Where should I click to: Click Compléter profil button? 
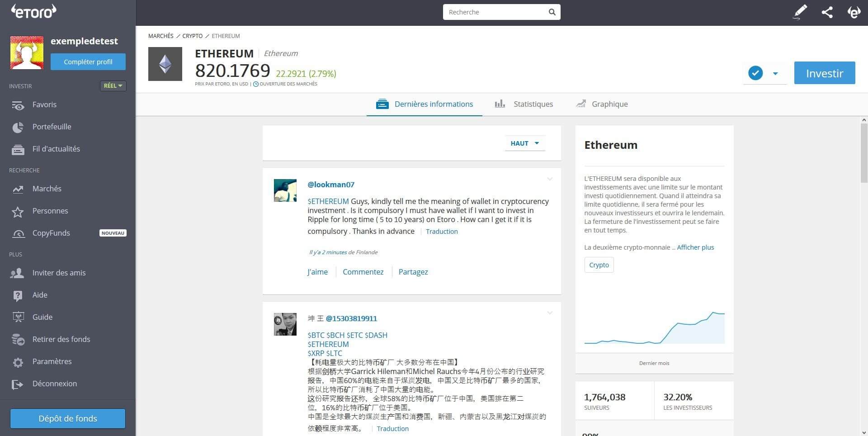pos(88,62)
